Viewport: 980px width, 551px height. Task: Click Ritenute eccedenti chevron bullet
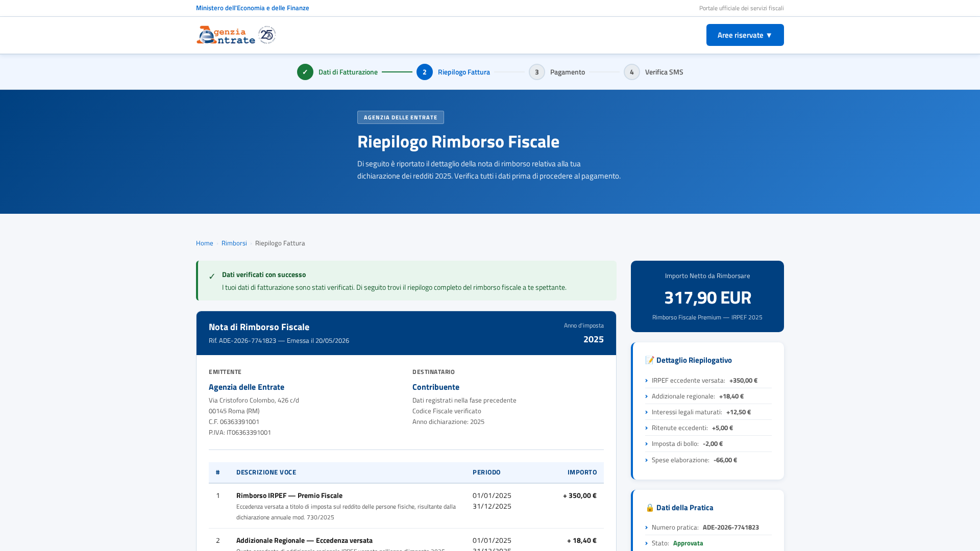647,428
